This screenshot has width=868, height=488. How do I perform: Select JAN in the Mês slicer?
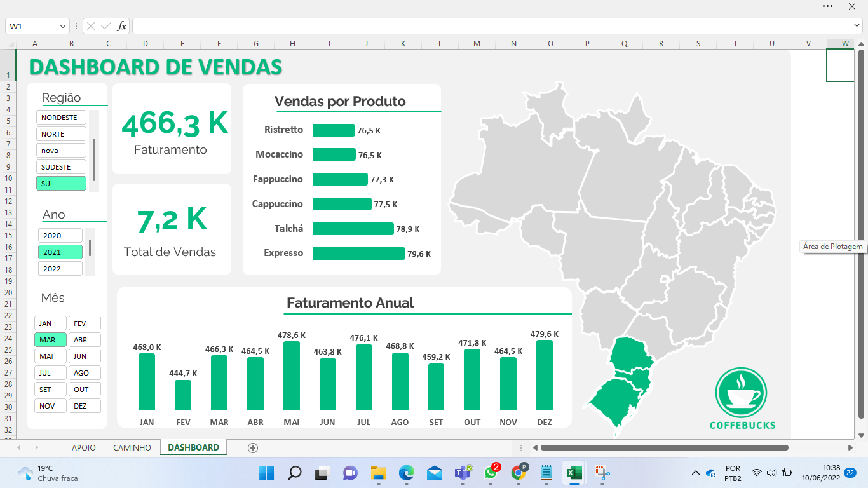pyautogui.click(x=50, y=323)
